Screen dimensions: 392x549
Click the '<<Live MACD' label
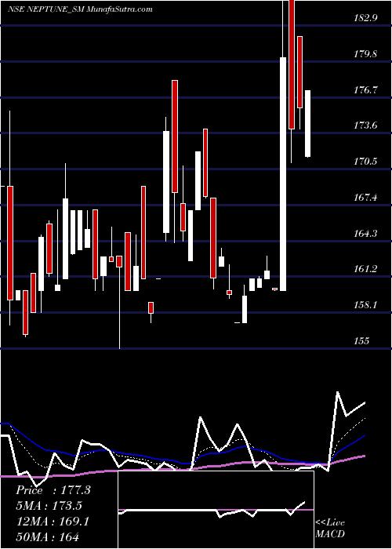click(330, 529)
